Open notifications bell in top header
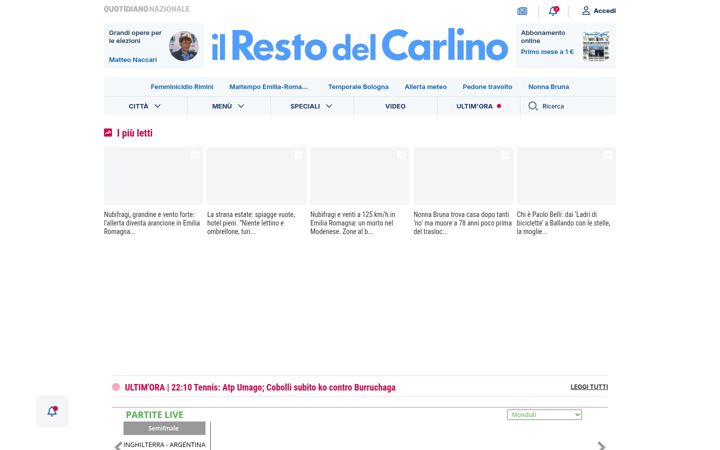720x450 pixels. [x=553, y=11]
